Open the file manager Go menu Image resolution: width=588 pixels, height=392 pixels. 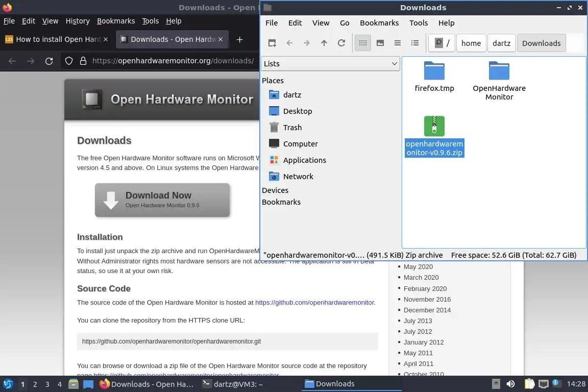tap(345, 23)
